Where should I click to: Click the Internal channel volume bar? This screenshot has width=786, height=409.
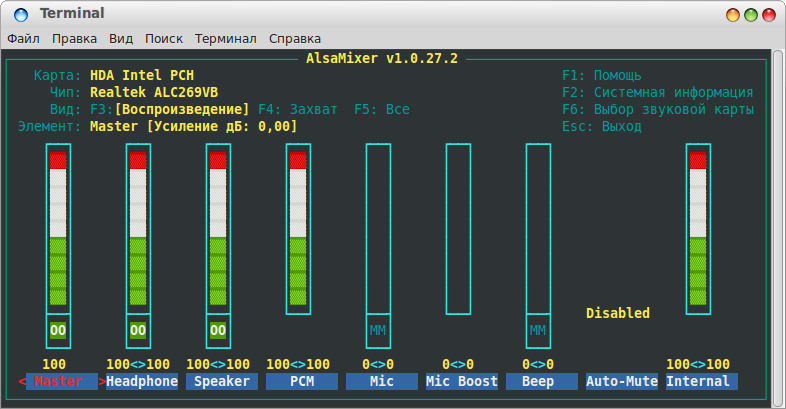698,228
